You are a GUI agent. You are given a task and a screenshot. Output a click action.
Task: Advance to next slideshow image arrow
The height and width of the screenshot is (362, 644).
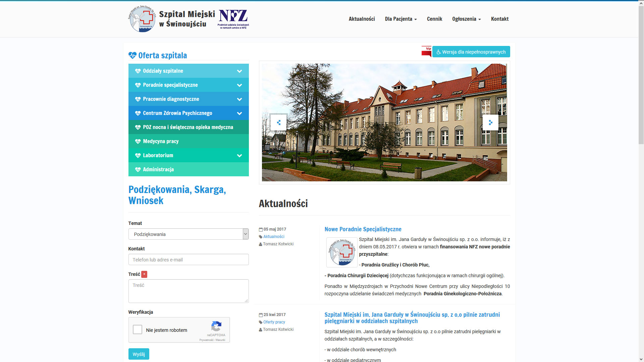pos(490,122)
